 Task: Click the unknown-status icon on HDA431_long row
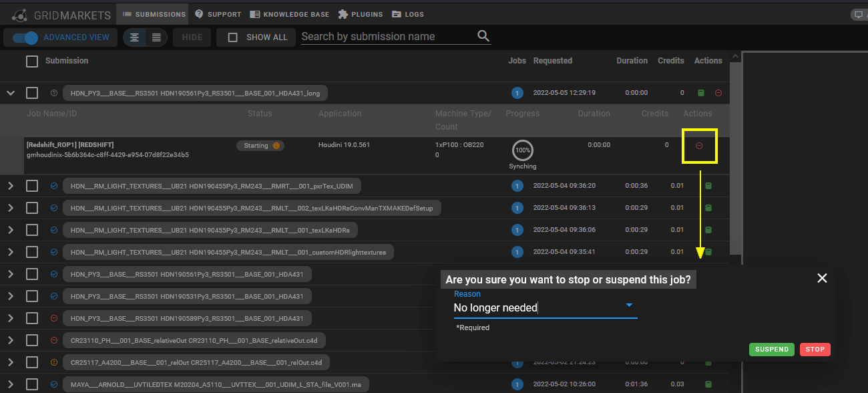point(54,93)
